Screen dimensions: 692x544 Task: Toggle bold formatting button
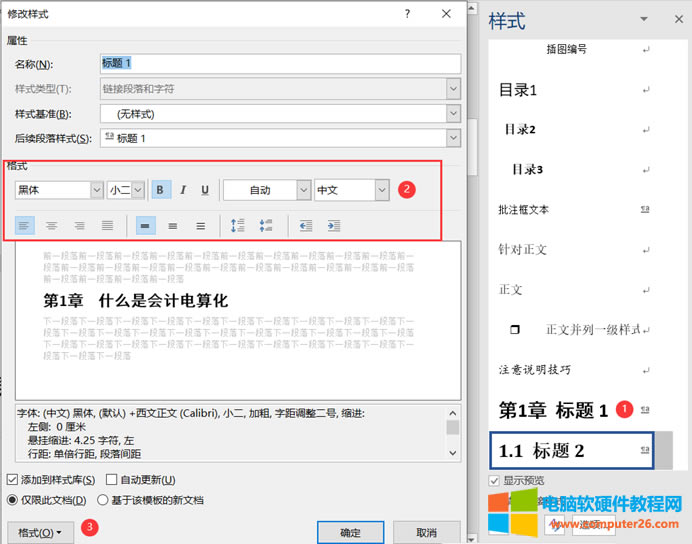click(x=162, y=190)
